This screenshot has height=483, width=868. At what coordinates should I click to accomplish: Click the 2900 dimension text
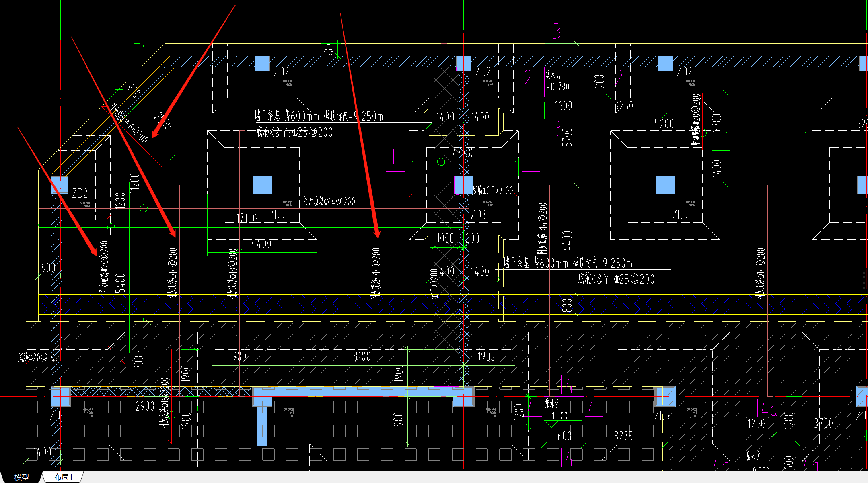click(x=145, y=406)
